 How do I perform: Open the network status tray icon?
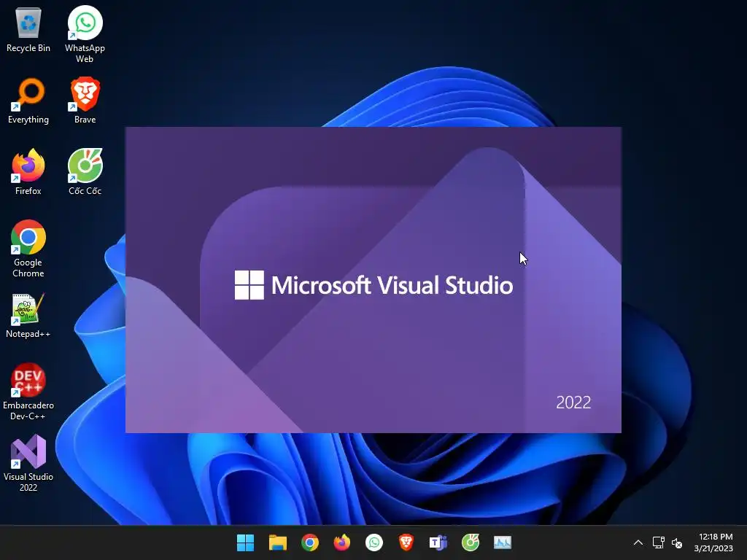coord(659,542)
